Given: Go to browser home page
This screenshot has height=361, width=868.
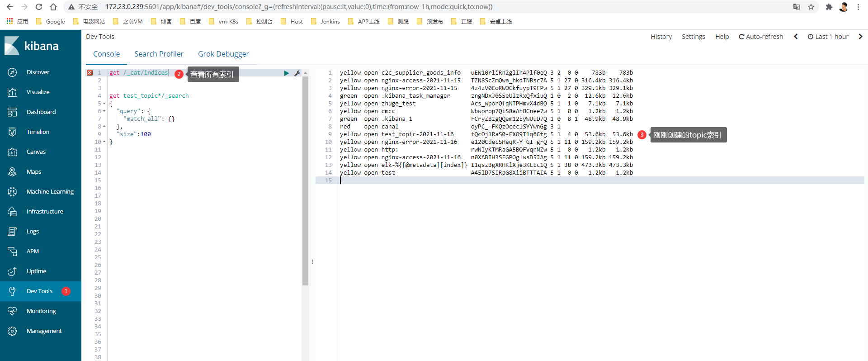Looking at the screenshot, I should [x=53, y=7].
